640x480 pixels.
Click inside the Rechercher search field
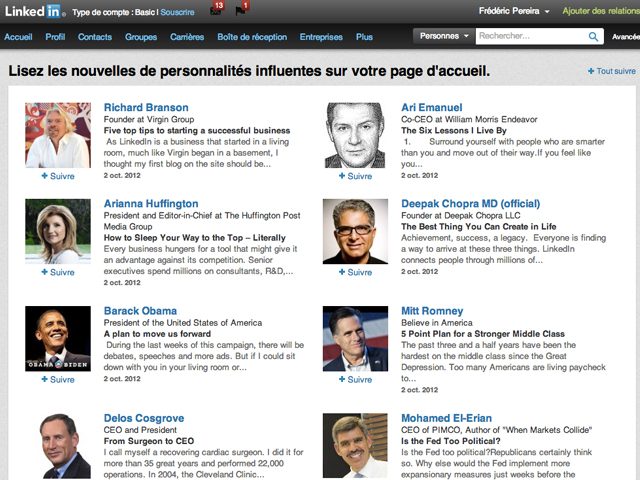click(531, 36)
